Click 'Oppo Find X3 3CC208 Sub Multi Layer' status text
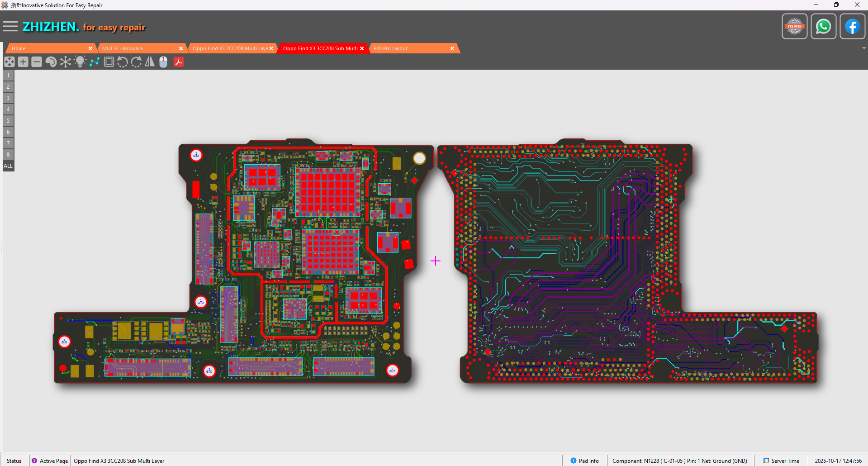 point(119,461)
